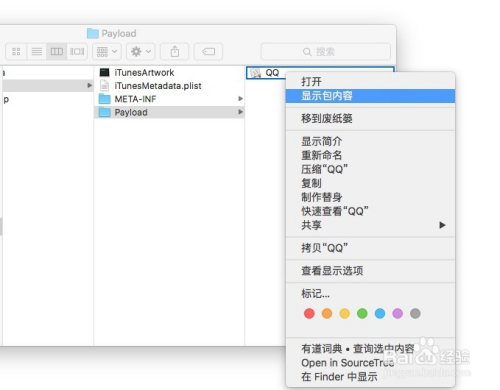Switch Finder to list view
This screenshot has width=500, height=390.
tap(37, 52)
